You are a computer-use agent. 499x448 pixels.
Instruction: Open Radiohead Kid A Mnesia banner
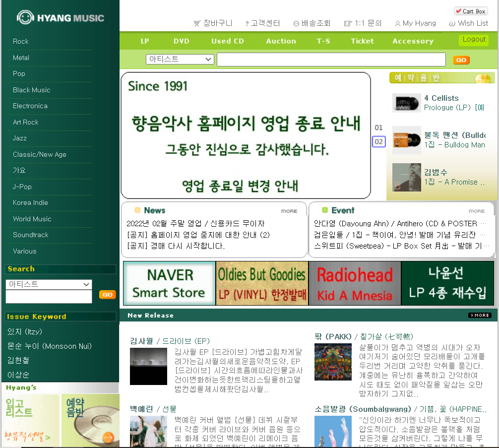(355, 283)
